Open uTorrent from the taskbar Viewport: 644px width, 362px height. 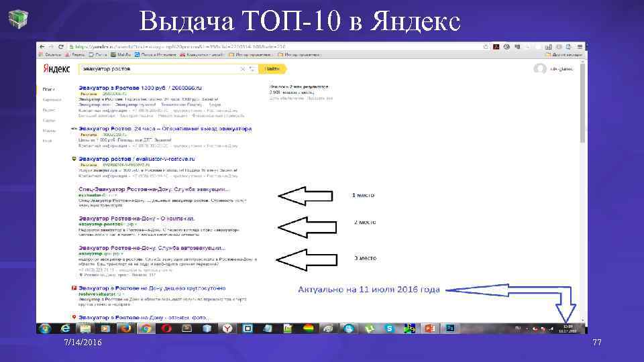pyautogui.click(x=369, y=328)
